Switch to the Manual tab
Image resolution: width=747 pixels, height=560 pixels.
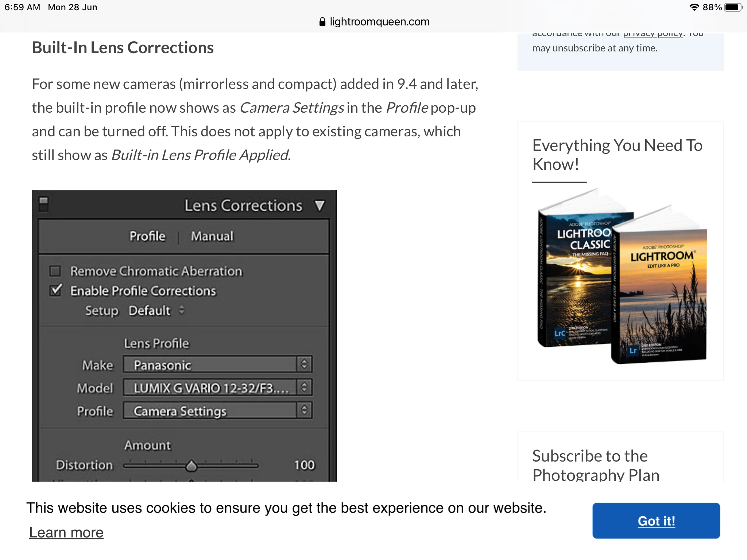[x=212, y=236]
